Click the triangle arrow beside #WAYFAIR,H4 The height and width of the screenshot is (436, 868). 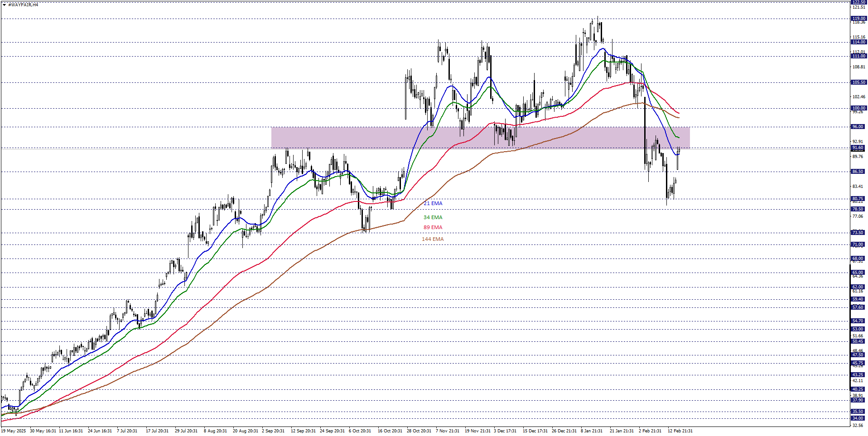(x=4, y=5)
